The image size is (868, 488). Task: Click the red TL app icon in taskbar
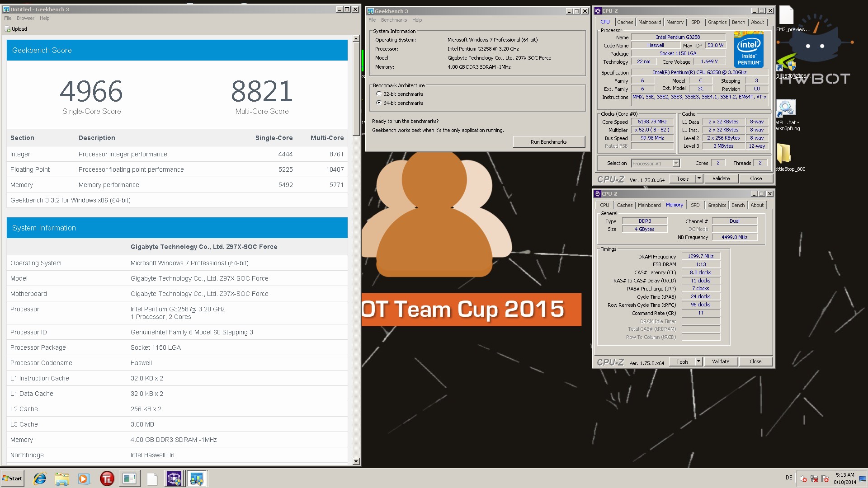pos(107,479)
